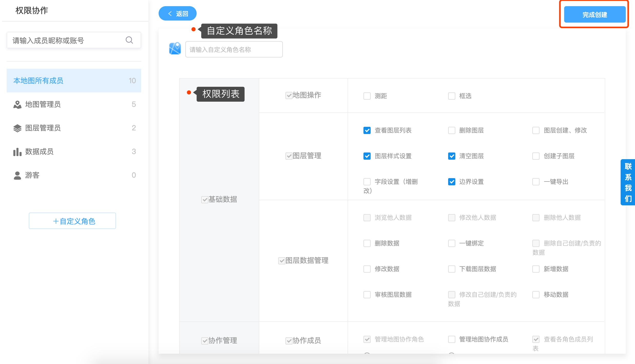Select the 游客 role
The image size is (635, 364).
pyautogui.click(x=74, y=175)
